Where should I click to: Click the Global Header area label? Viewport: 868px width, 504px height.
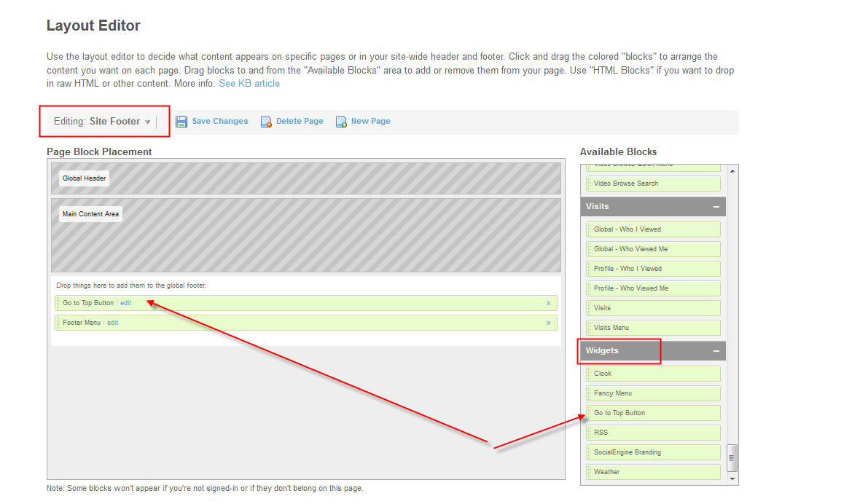[x=84, y=178]
